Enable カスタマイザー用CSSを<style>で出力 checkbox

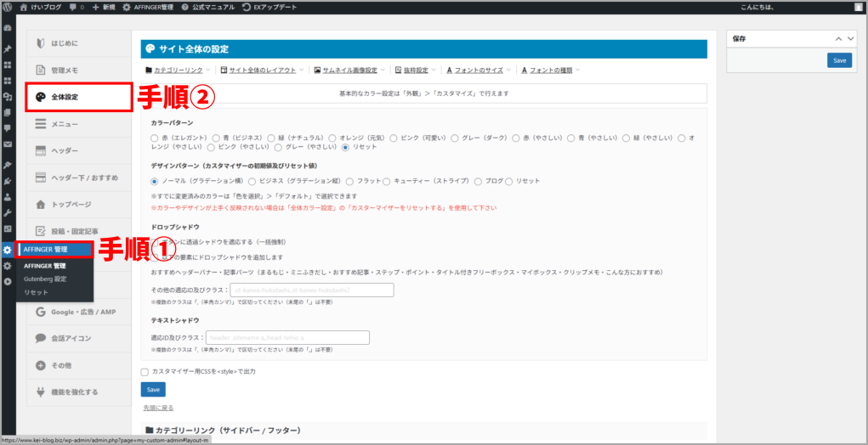coord(145,371)
